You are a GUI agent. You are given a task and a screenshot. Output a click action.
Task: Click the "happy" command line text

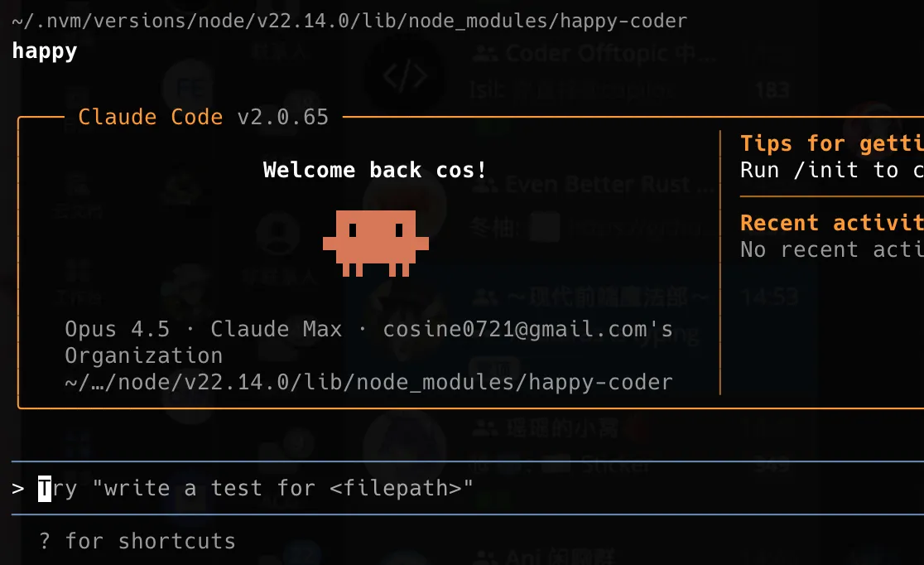[x=45, y=51]
